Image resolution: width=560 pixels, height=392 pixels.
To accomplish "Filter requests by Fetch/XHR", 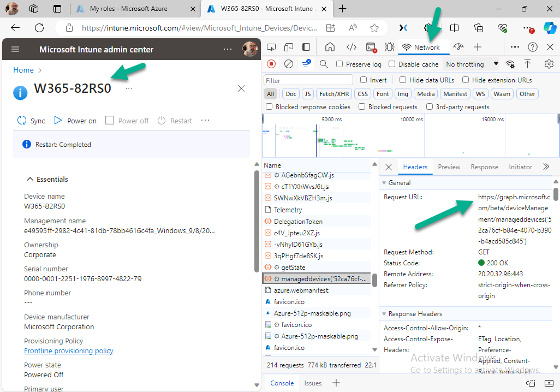I will pos(334,94).
